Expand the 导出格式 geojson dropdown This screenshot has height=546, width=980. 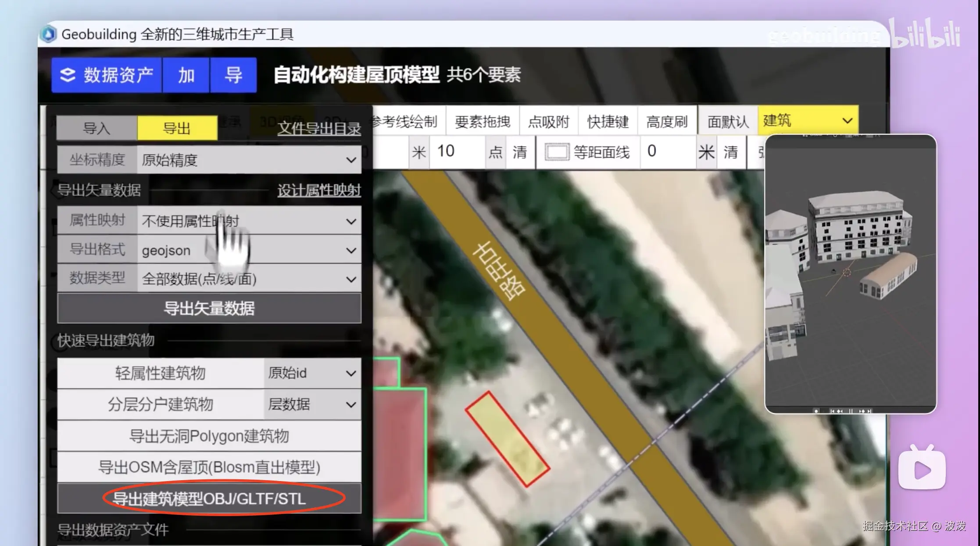tap(249, 250)
